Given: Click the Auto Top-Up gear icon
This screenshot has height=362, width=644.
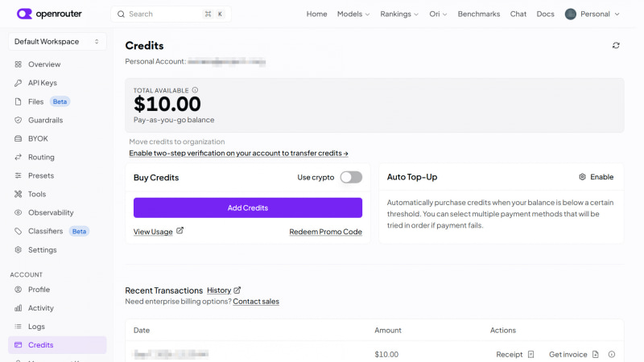Looking at the screenshot, I should point(582,177).
